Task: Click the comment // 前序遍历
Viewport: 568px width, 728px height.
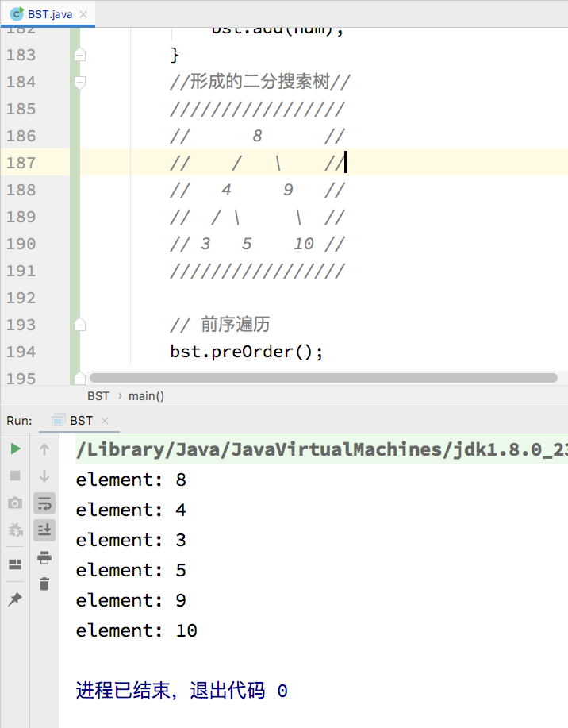Action: tap(220, 325)
